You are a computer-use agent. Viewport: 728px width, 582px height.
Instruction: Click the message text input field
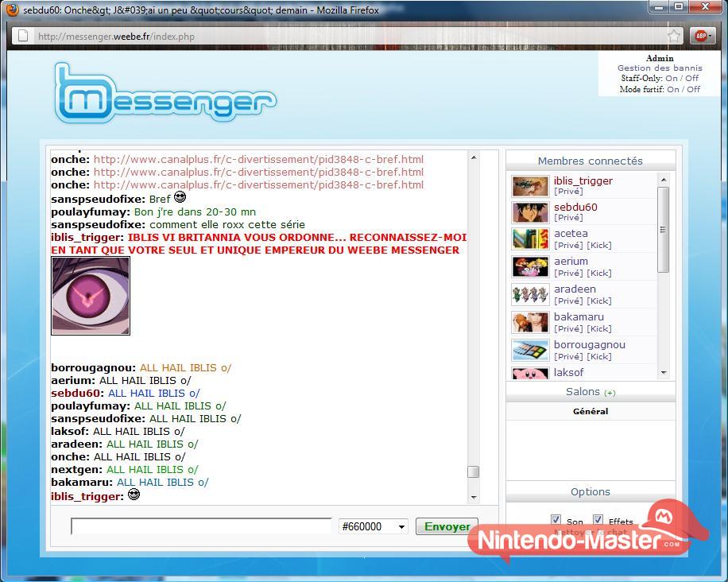pos(202,526)
